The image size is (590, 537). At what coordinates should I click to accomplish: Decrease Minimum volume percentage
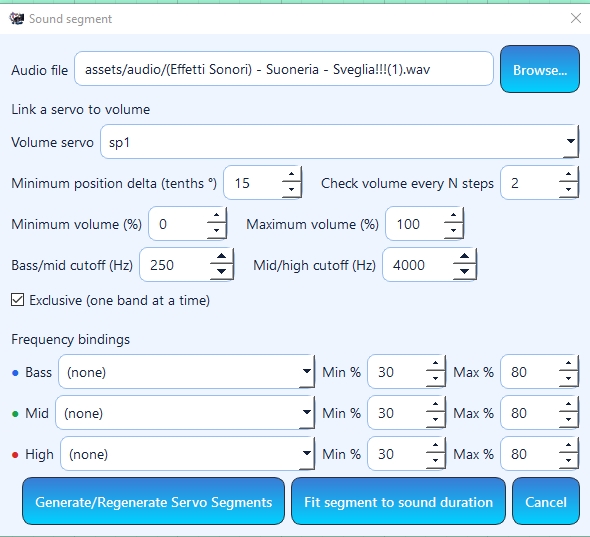click(216, 231)
